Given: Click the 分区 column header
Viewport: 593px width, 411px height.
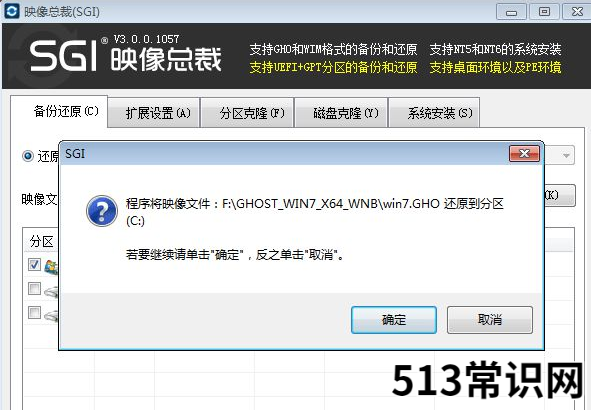Looking at the screenshot, I should [x=42, y=241].
